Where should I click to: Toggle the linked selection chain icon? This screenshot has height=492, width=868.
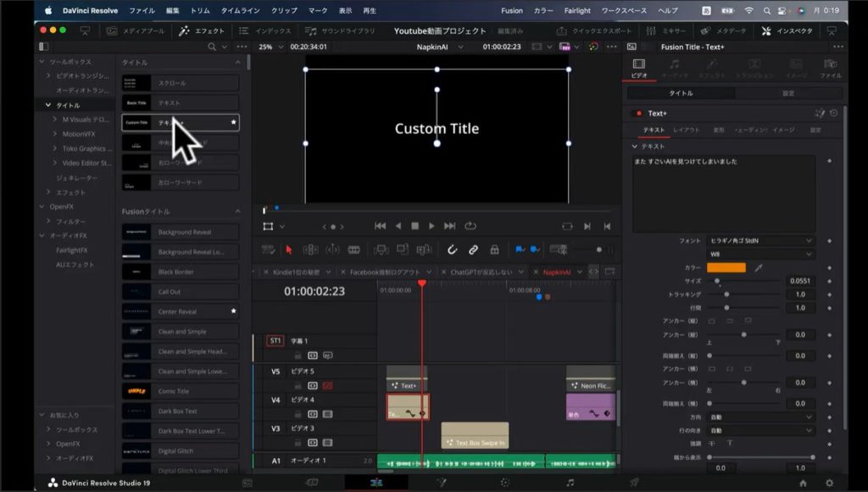tap(473, 249)
